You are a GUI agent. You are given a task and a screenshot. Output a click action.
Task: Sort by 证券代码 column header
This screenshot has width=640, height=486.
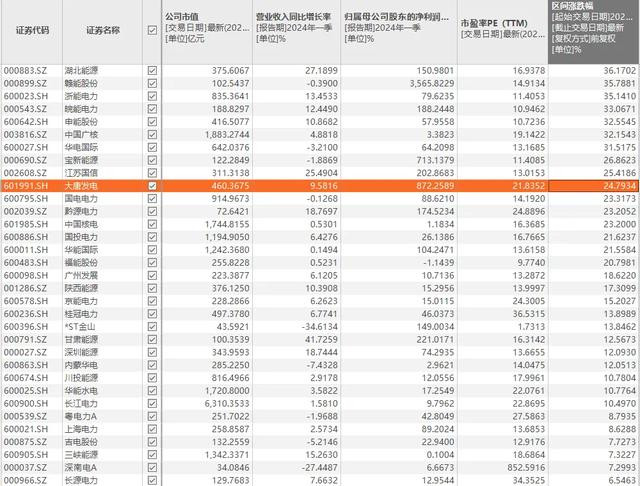click(32, 30)
